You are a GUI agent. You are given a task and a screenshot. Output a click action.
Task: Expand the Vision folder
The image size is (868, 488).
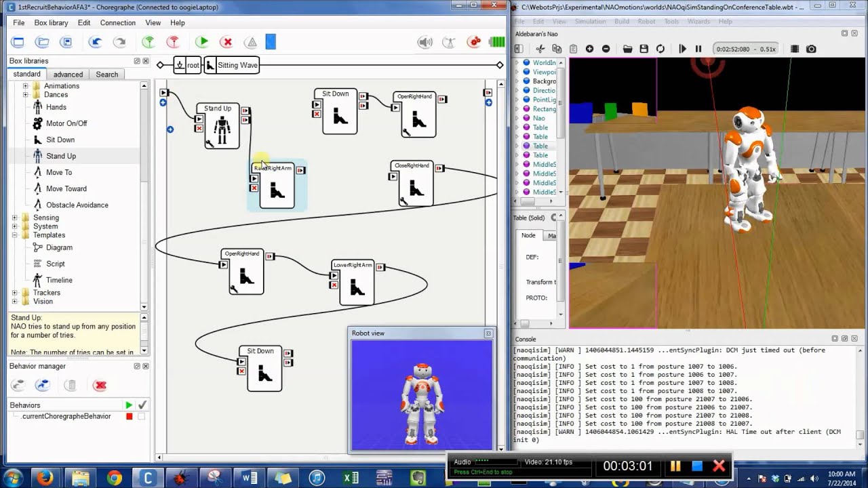coord(15,302)
